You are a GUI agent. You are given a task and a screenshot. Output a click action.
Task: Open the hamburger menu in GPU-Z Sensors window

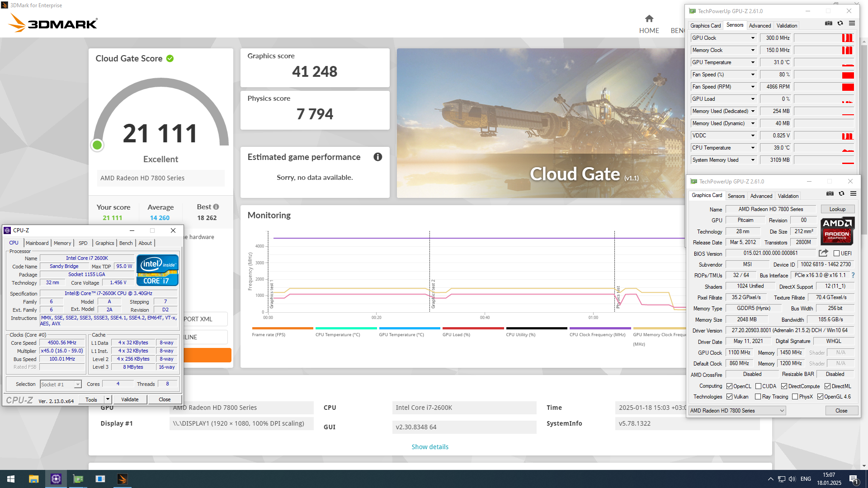coord(852,23)
